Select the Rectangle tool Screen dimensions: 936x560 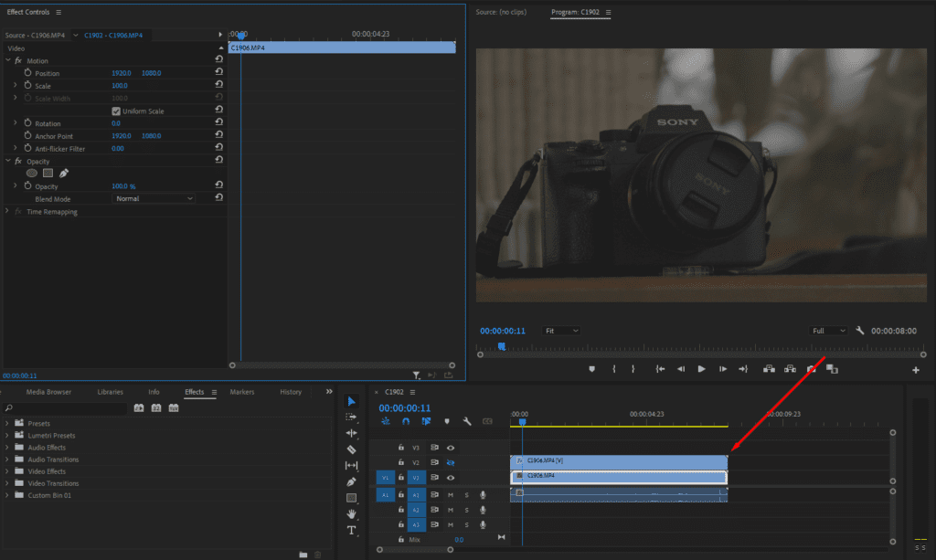click(x=351, y=497)
